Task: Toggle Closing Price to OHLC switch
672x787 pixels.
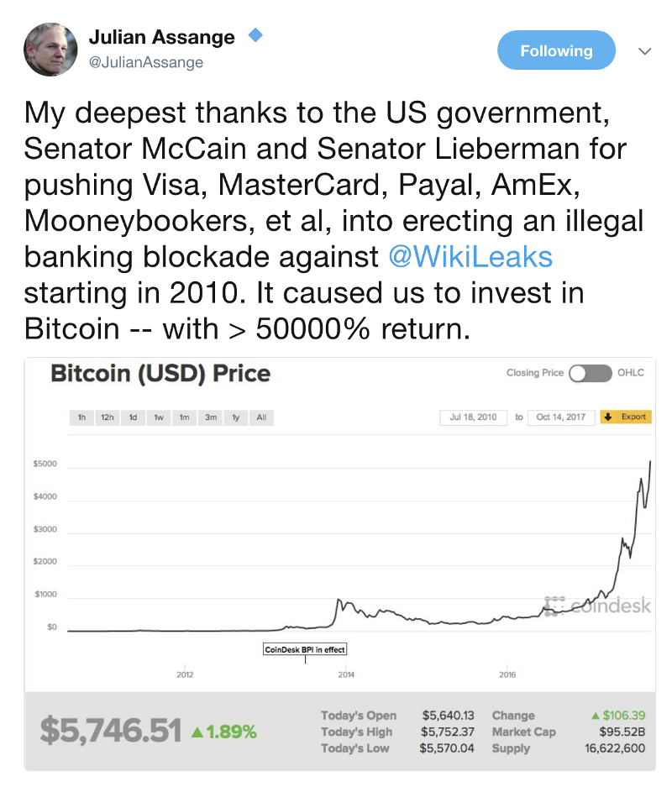Action: point(591,373)
